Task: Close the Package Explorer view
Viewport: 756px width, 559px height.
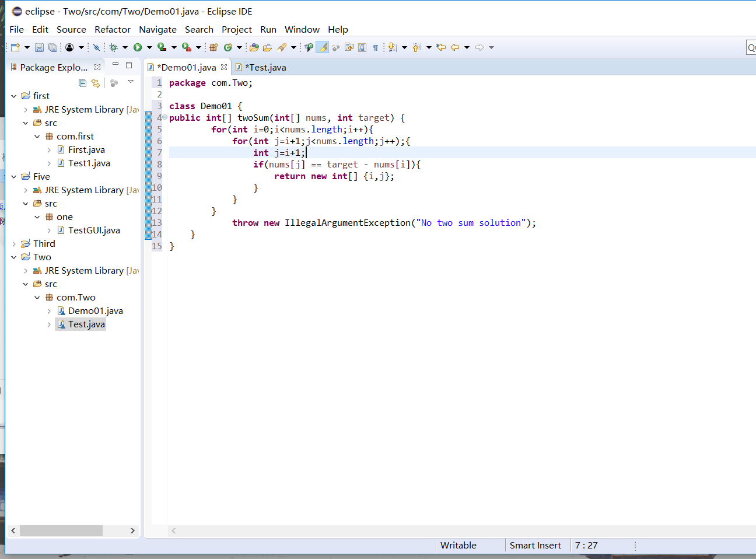Action: pos(97,67)
